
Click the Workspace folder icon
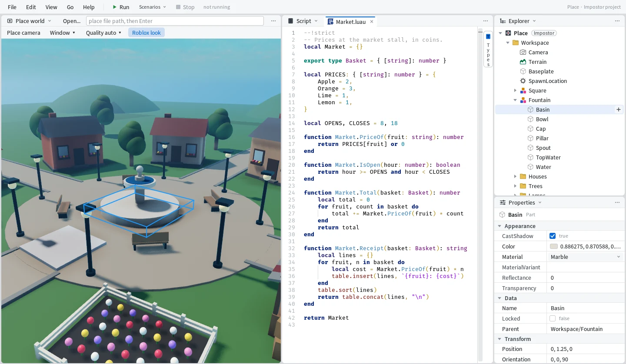pos(516,43)
